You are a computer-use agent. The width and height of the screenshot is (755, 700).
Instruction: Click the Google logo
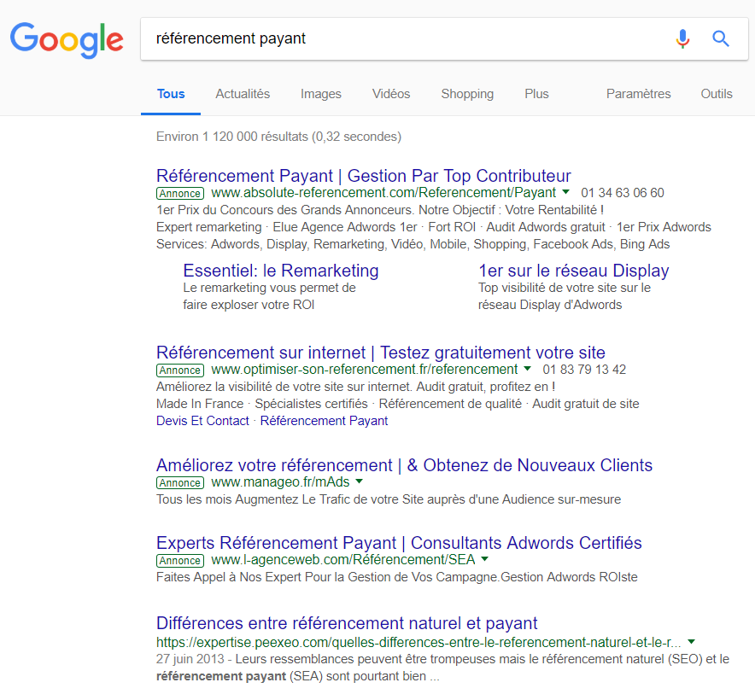coord(67,39)
